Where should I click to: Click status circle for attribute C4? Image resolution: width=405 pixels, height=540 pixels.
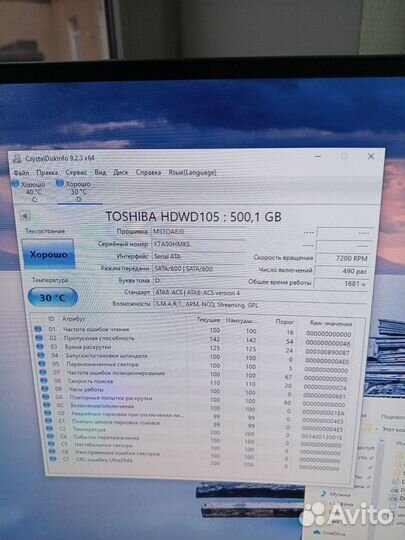(51, 436)
